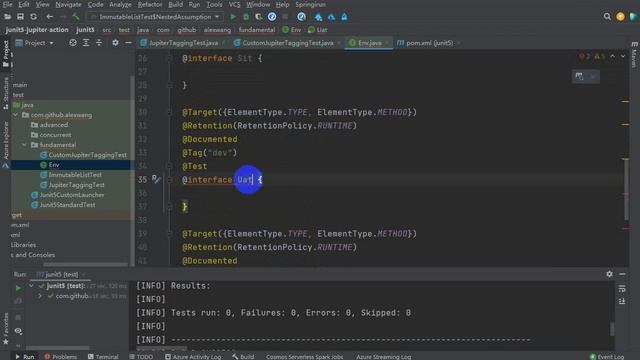
Task: Open the Event Log
Action: [607, 356]
